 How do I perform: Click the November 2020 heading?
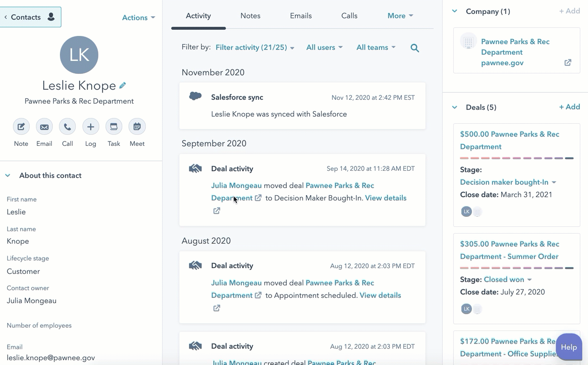click(213, 72)
